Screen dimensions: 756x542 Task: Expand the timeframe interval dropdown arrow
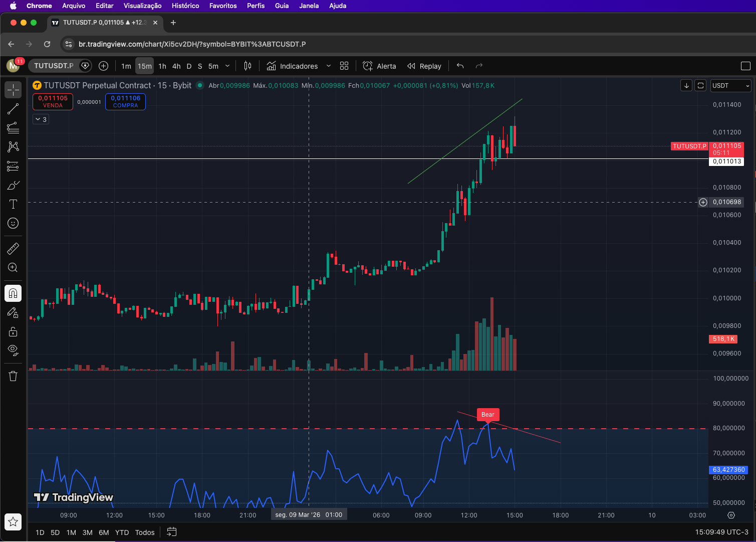(x=227, y=66)
